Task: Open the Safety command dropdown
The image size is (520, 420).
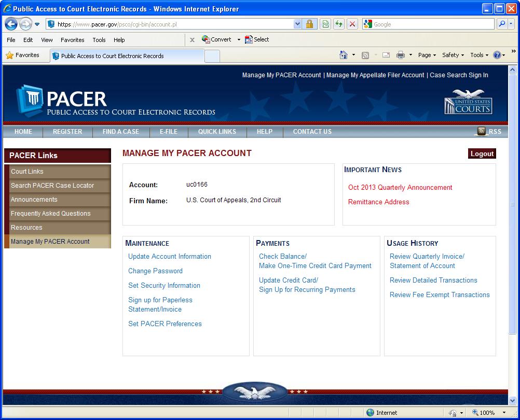Action: 453,55
